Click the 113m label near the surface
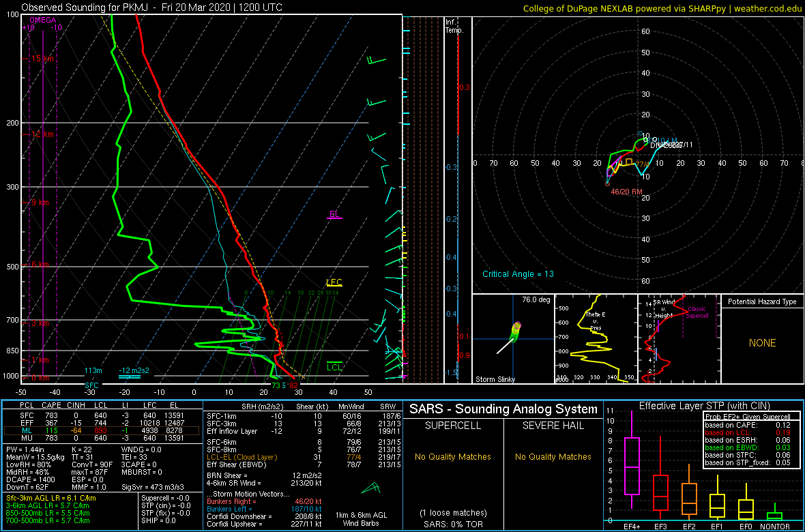 [94, 371]
